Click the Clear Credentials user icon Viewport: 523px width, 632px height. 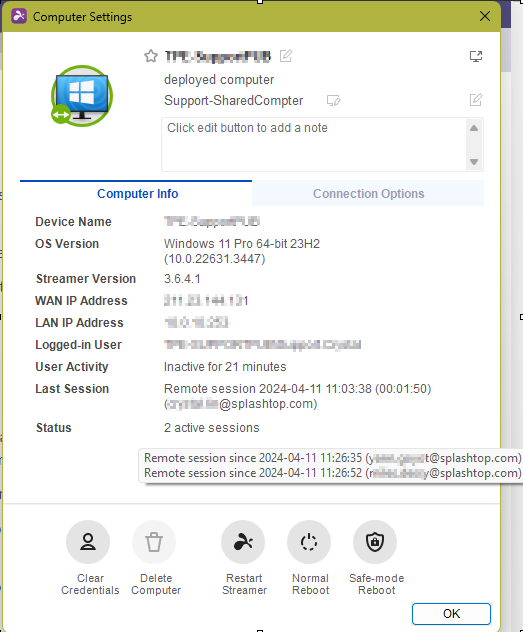coord(88,542)
